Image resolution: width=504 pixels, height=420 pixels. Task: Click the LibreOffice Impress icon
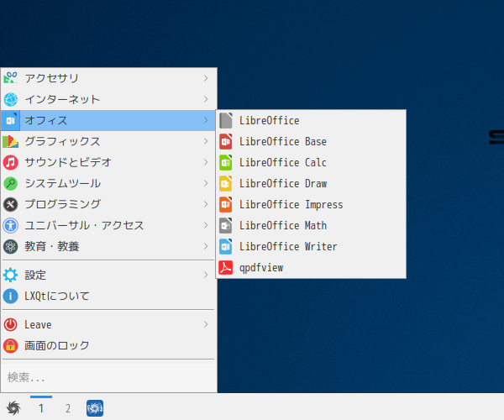coord(226,205)
